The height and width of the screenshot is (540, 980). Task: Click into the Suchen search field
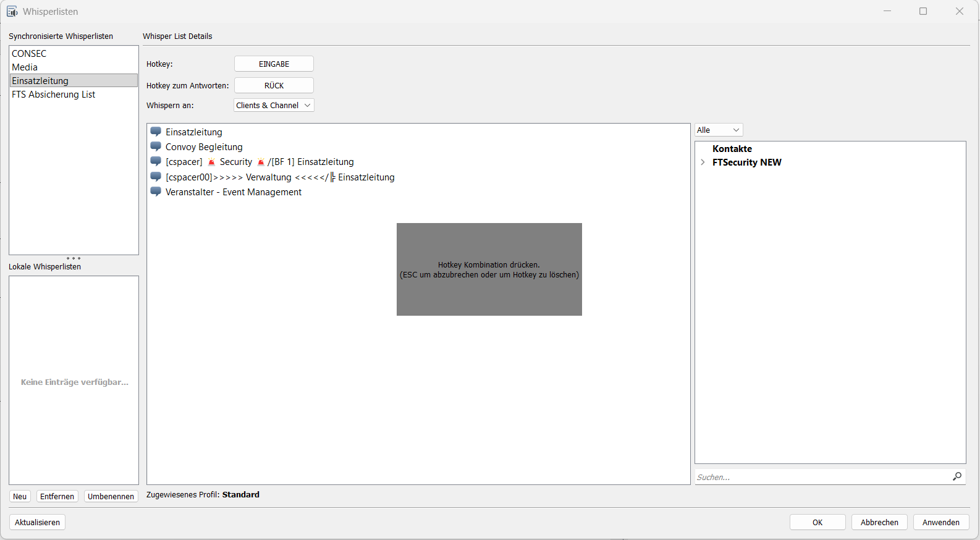point(822,477)
